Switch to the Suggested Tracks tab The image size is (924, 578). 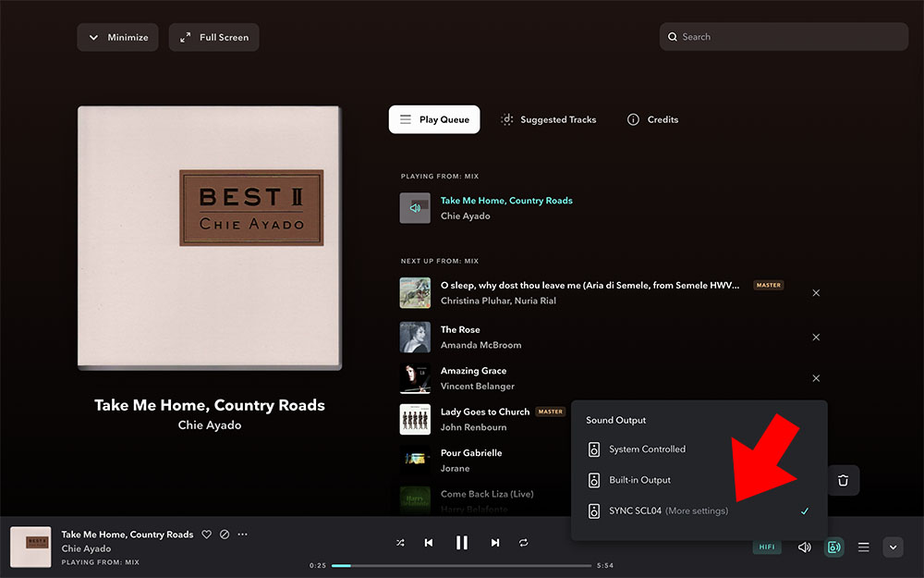pos(549,119)
